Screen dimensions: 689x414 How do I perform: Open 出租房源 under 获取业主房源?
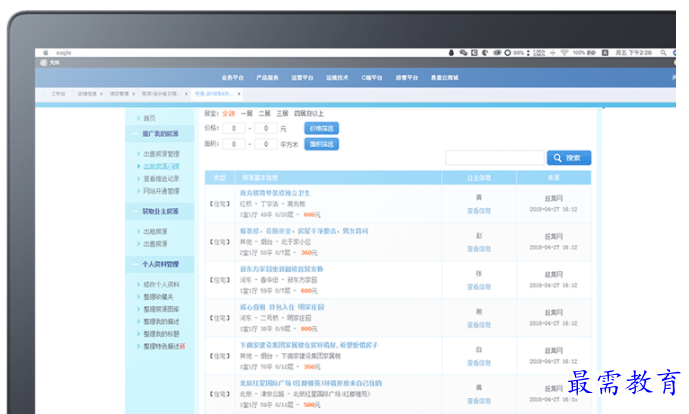pyautogui.click(x=155, y=232)
